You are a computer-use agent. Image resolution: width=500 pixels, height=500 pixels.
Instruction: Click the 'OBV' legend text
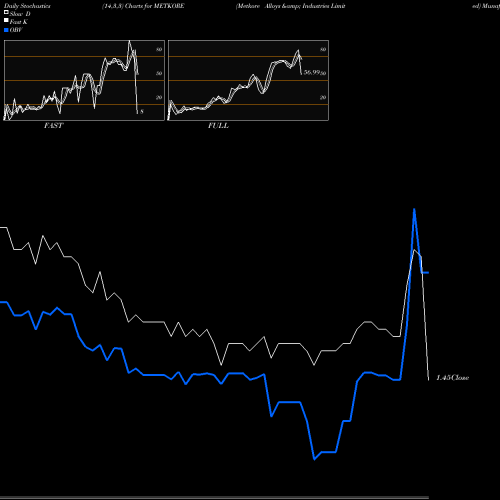point(16,30)
